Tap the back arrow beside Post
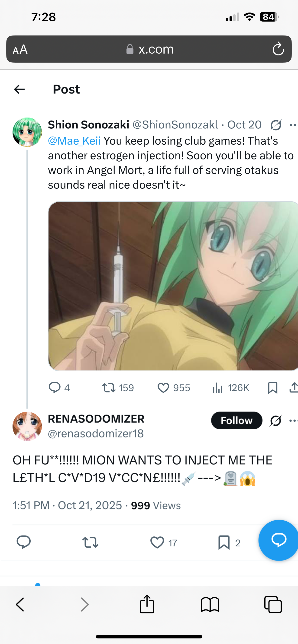Image resolution: width=298 pixels, height=644 pixels. (19, 89)
